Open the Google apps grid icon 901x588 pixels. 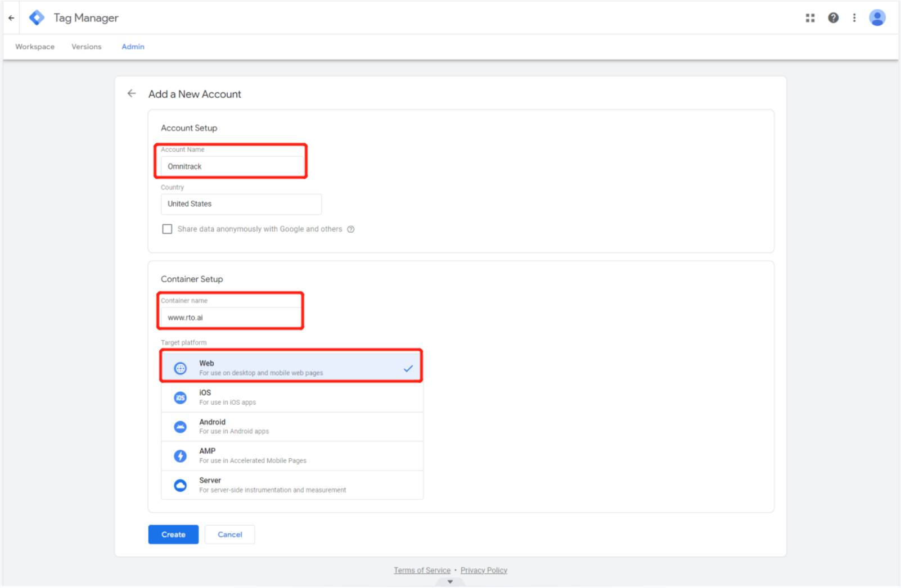(x=810, y=18)
